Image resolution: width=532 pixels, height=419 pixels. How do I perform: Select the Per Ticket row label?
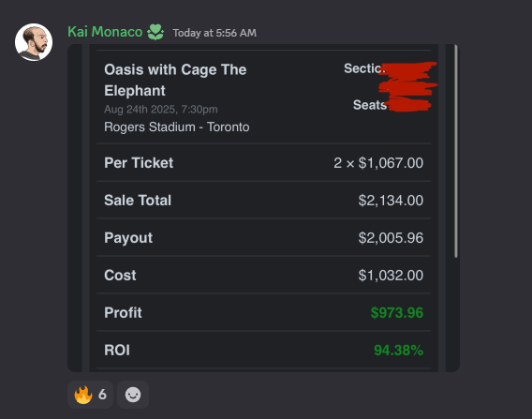[139, 163]
